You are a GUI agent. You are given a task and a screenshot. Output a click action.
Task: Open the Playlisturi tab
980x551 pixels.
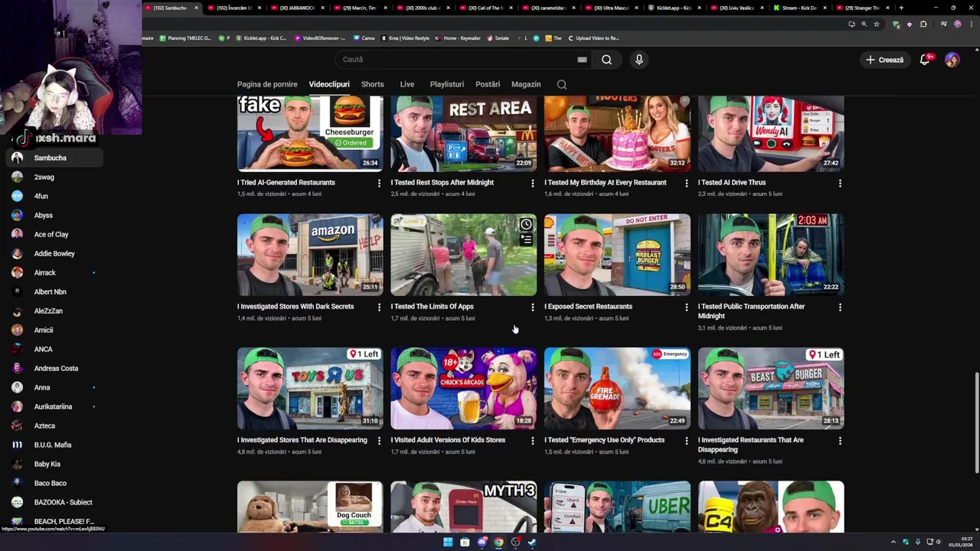click(x=447, y=84)
